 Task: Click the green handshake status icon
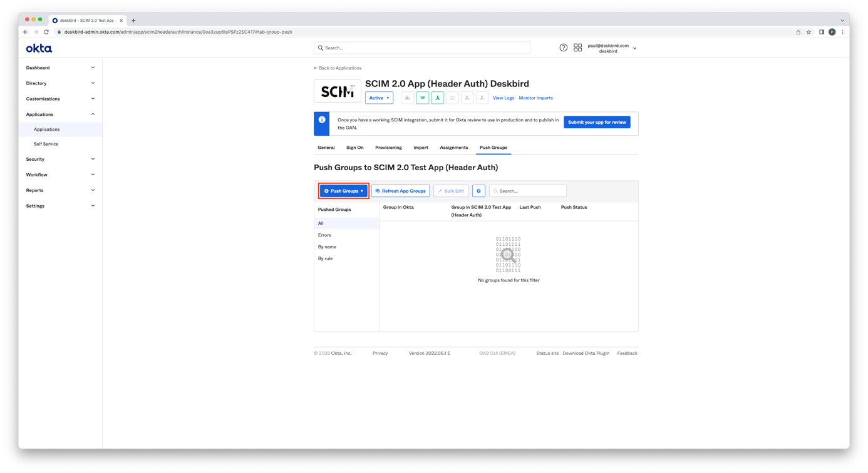point(422,98)
